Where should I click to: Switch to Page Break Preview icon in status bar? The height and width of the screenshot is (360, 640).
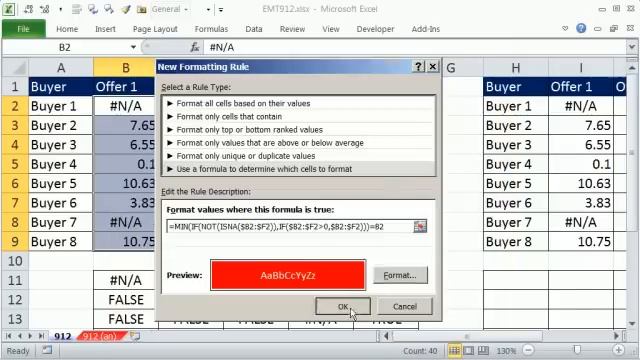pos(483,350)
